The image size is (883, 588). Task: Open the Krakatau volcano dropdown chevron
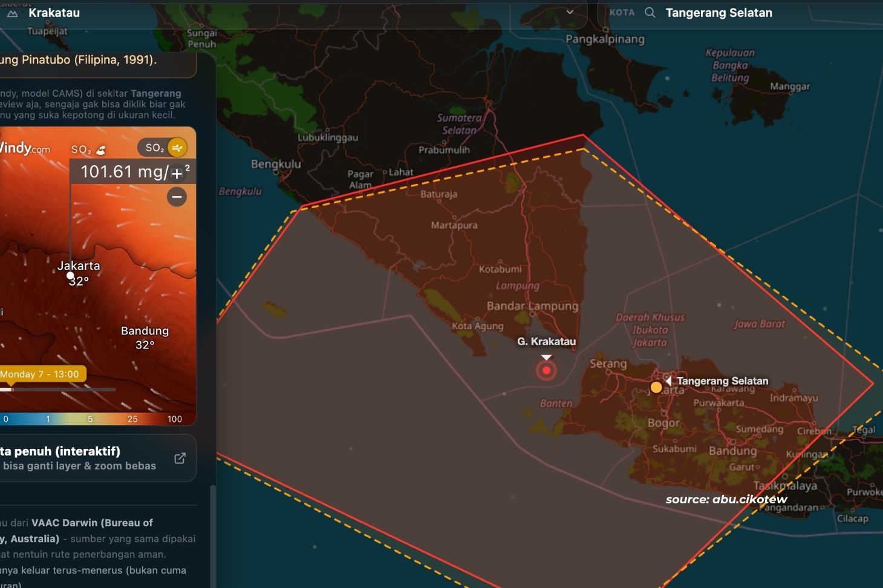click(570, 12)
